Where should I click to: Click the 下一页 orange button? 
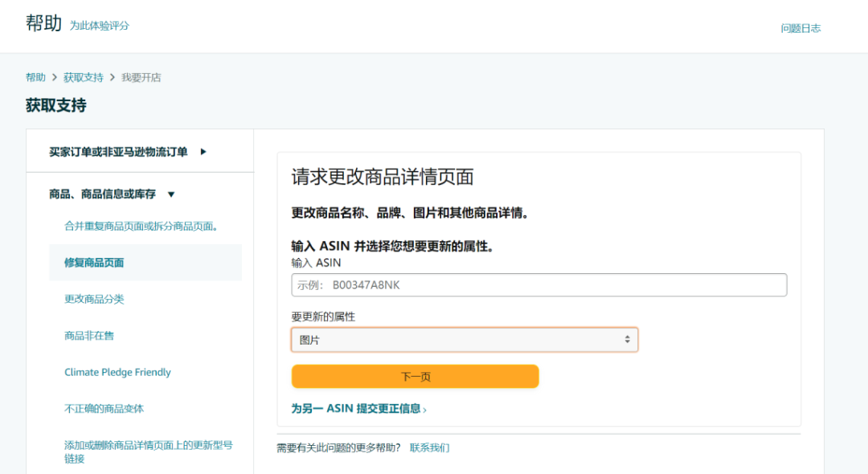coord(416,377)
